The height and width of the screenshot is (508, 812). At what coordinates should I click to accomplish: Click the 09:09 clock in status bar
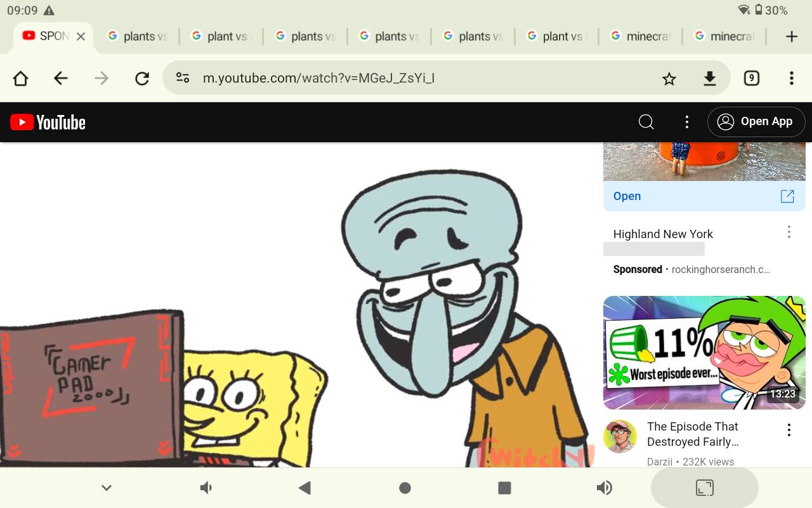pos(22,11)
